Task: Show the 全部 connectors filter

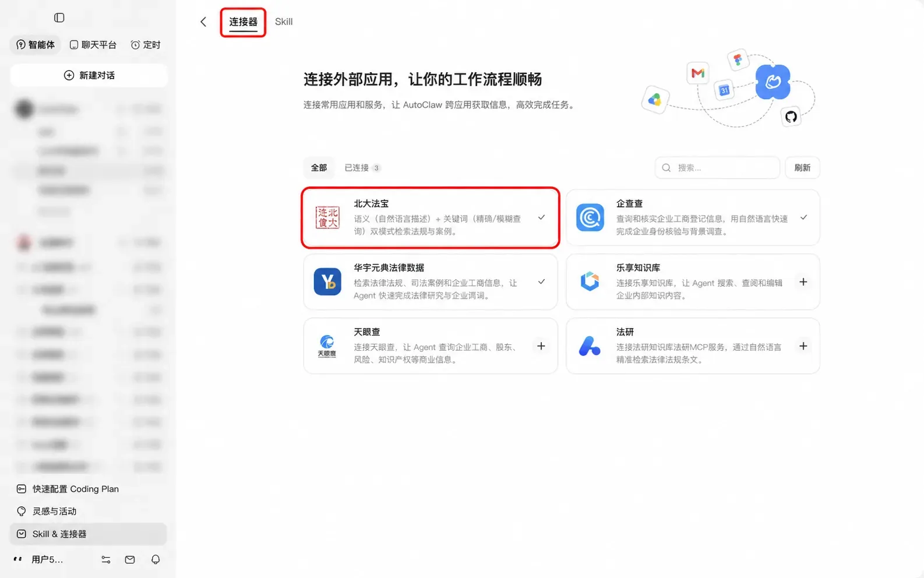Action: pyautogui.click(x=319, y=168)
